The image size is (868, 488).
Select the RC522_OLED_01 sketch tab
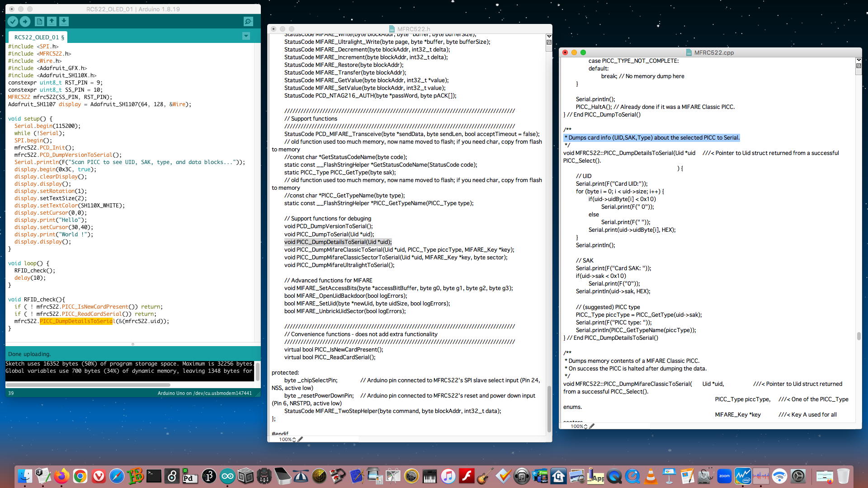(38, 37)
